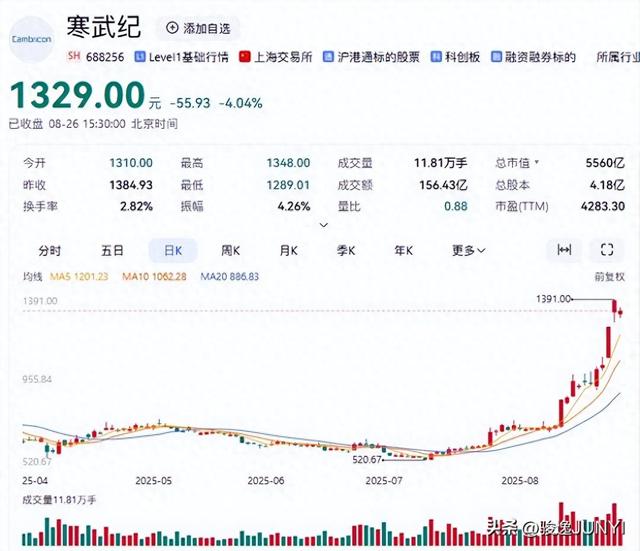
Task: Click the 所属行业 tag at the right edge
Action: 618,57
